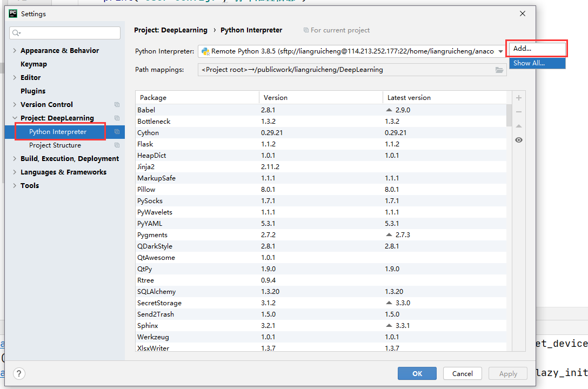The height and width of the screenshot is (389, 588).
Task: Expand Languages & Frameworks section
Action: click(x=15, y=172)
